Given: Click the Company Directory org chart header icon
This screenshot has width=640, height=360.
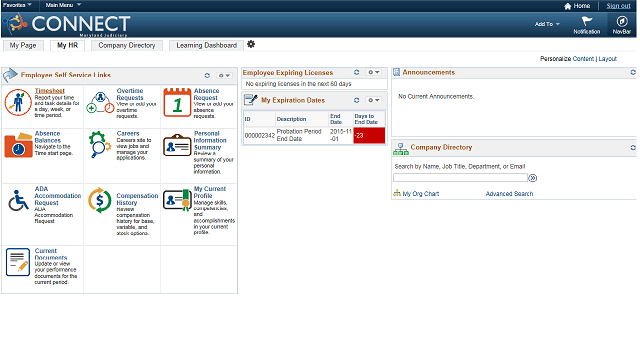Looking at the screenshot, I should (x=400, y=149).
